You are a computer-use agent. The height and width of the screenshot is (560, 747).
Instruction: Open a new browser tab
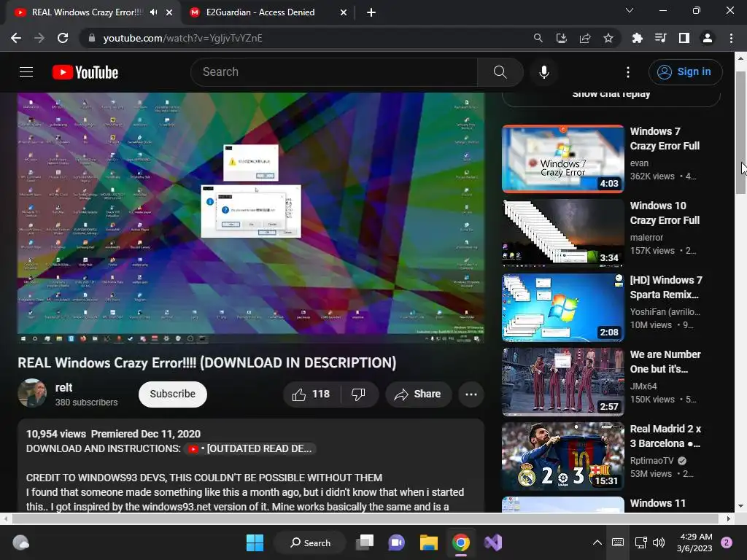(371, 12)
